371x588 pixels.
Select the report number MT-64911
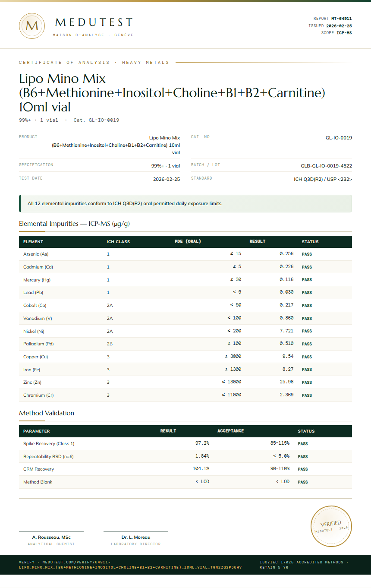tap(341, 19)
